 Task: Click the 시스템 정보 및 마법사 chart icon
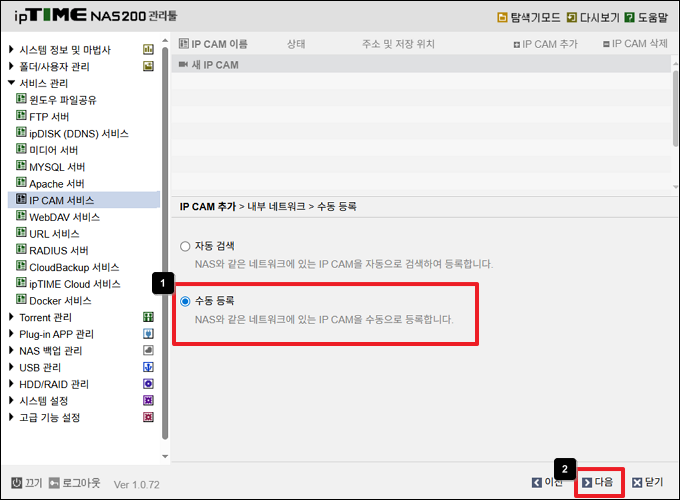pos(148,50)
